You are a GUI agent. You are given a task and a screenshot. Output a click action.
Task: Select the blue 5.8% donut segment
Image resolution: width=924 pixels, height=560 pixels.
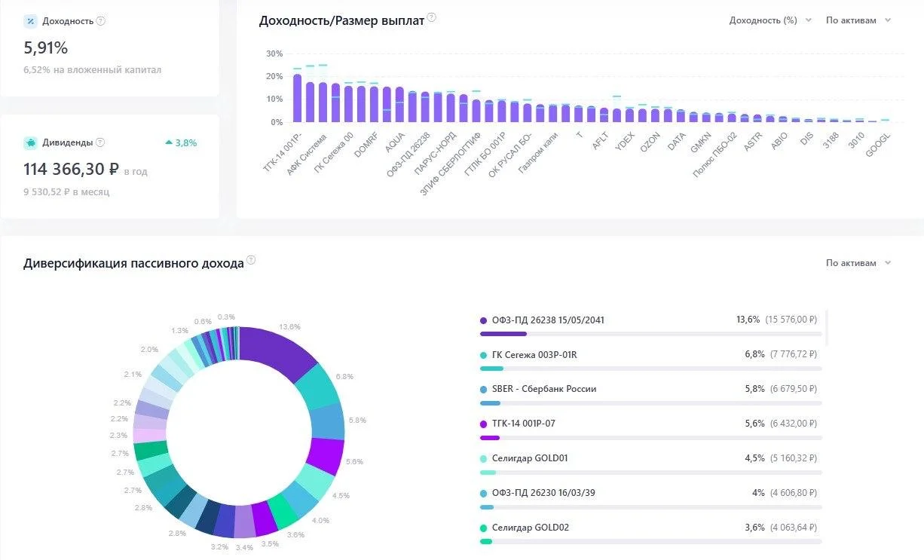[327, 422]
